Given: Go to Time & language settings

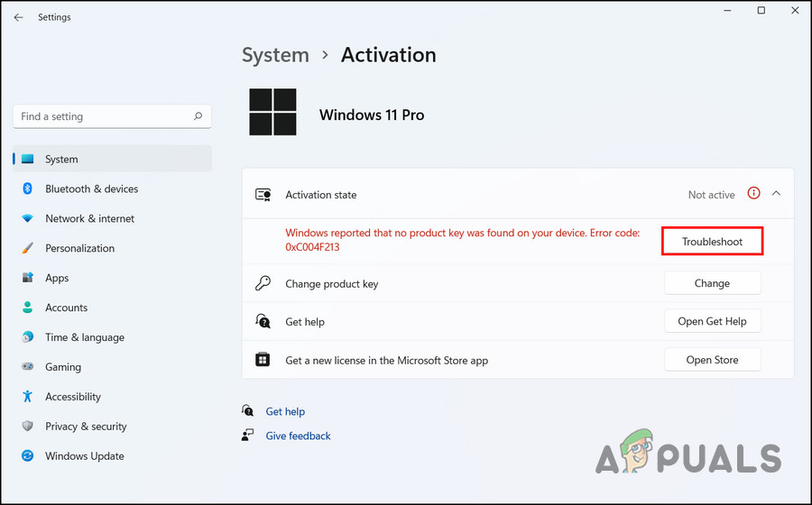Looking at the screenshot, I should pos(85,337).
